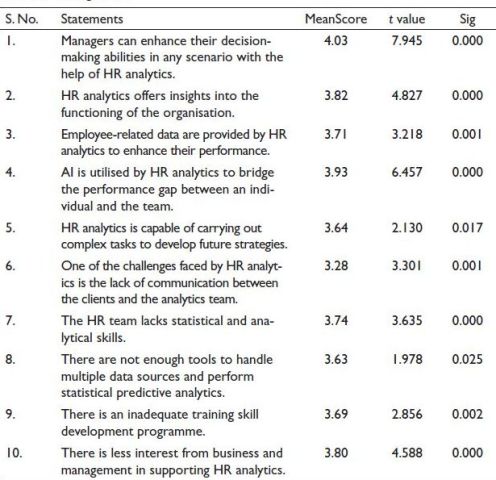Select mean score 3.80 in row 10
Viewport: 496px width, 480px height.
[336, 453]
